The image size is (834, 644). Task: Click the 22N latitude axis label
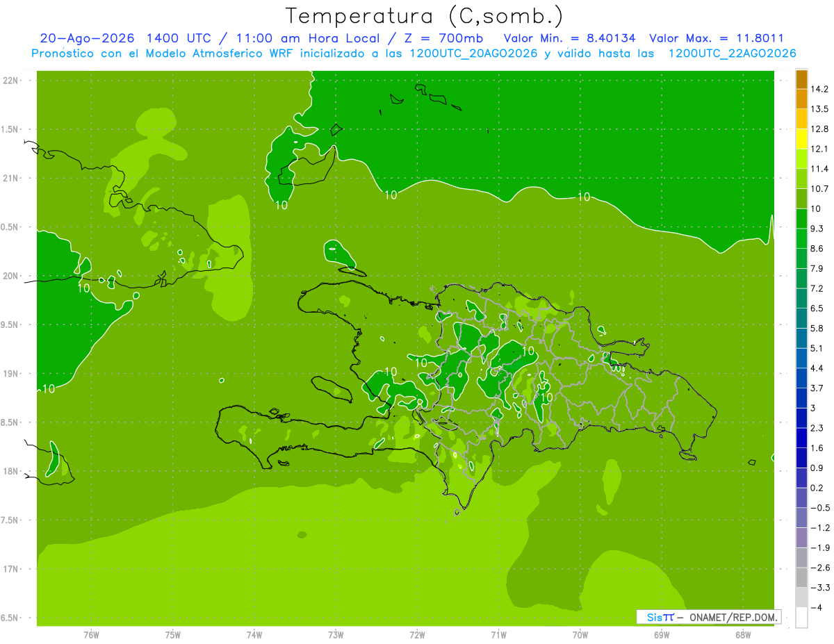coord(10,80)
